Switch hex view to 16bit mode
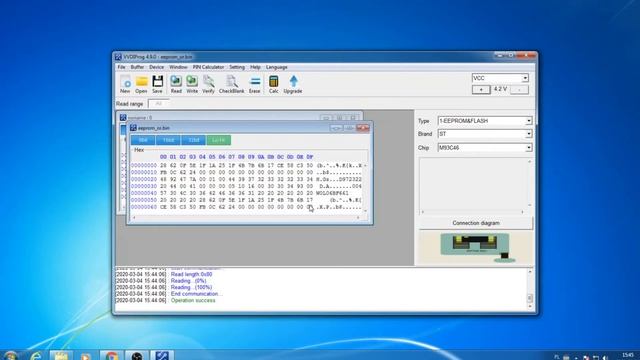 click(x=168, y=140)
